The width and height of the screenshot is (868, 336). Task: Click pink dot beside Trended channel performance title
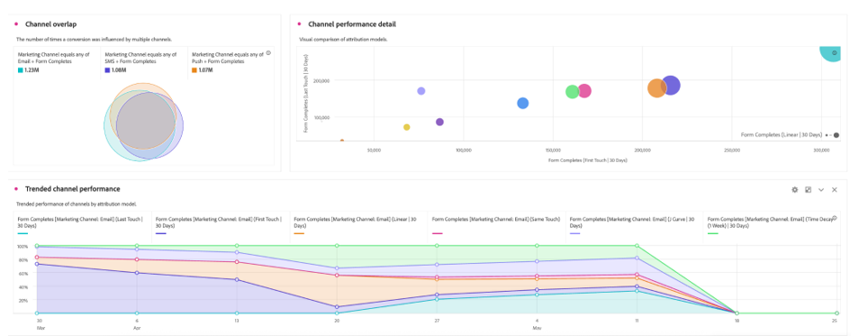pos(16,189)
